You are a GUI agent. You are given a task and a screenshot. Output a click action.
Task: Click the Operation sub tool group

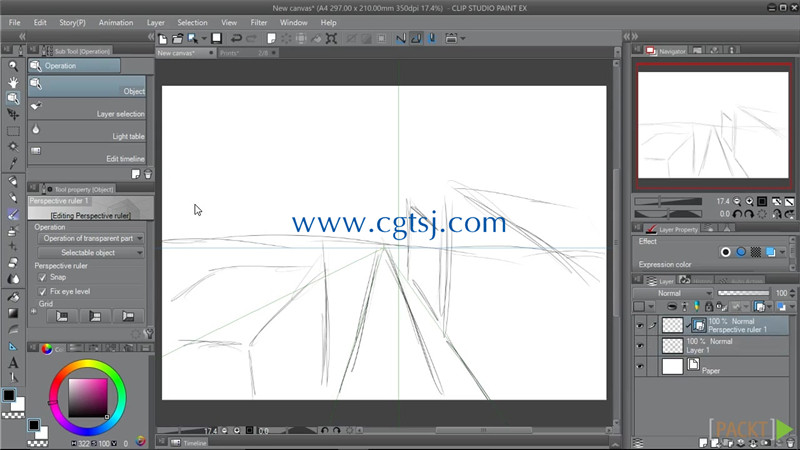pyautogui.click(x=74, y=66)
